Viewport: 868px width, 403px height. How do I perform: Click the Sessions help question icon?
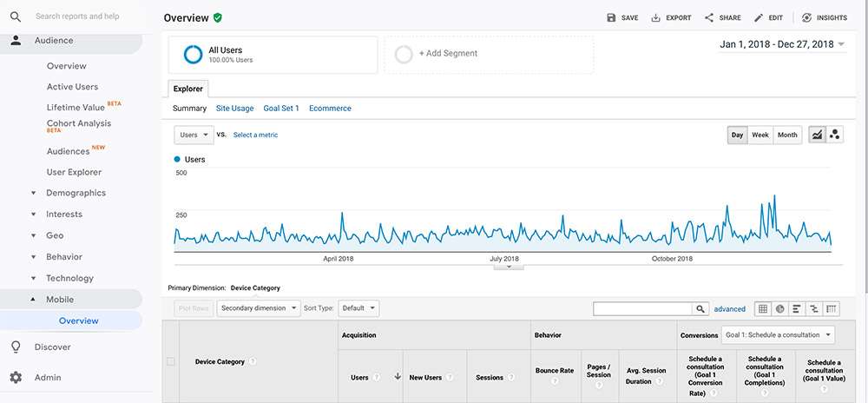510,378
